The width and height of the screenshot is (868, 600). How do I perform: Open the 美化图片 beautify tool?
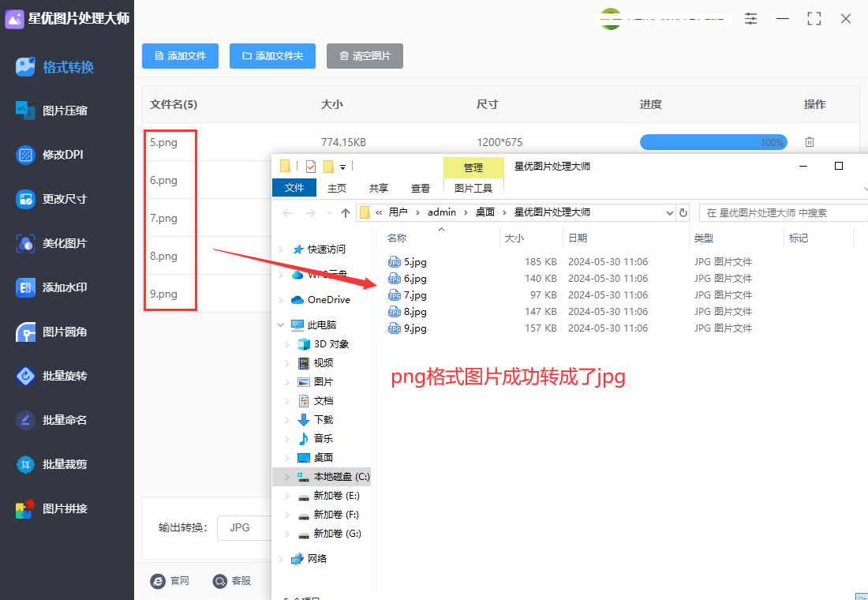51,243
